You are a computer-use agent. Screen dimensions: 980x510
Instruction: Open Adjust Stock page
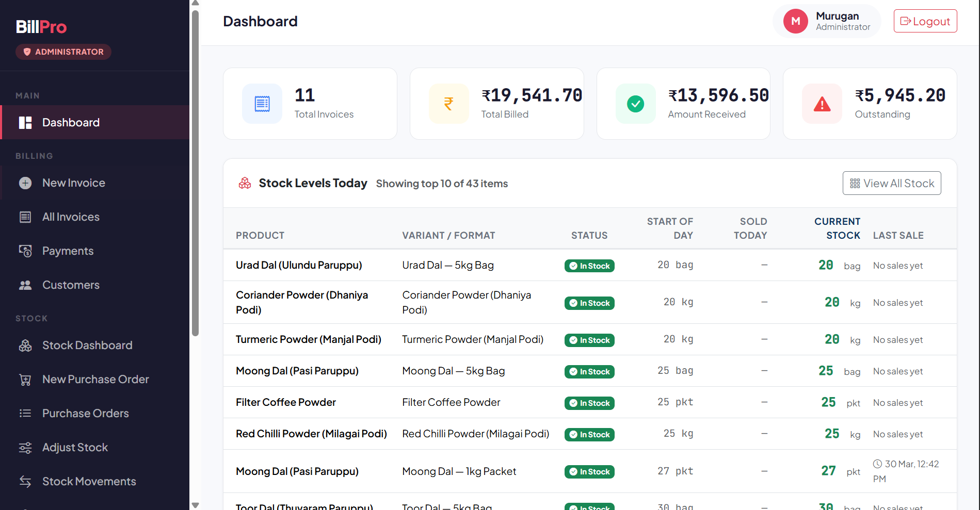click(x=95, y=448)
